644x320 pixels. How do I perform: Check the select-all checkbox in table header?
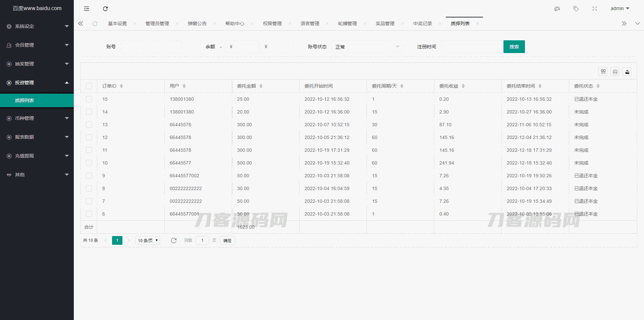(x=89, y=86)
